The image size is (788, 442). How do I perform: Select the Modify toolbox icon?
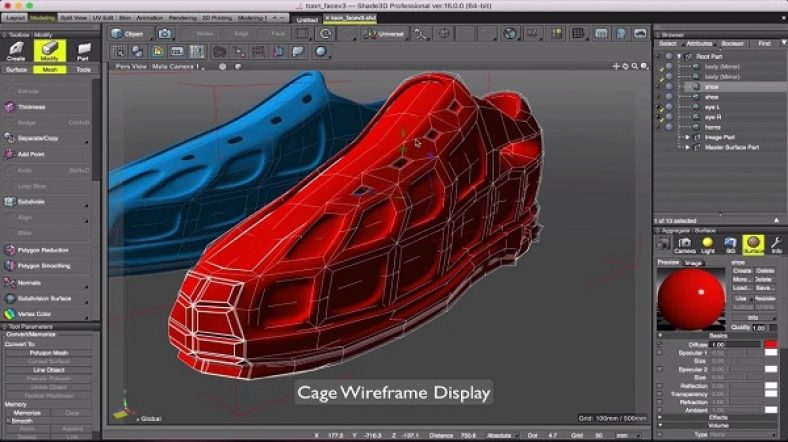tap(50, 51)
